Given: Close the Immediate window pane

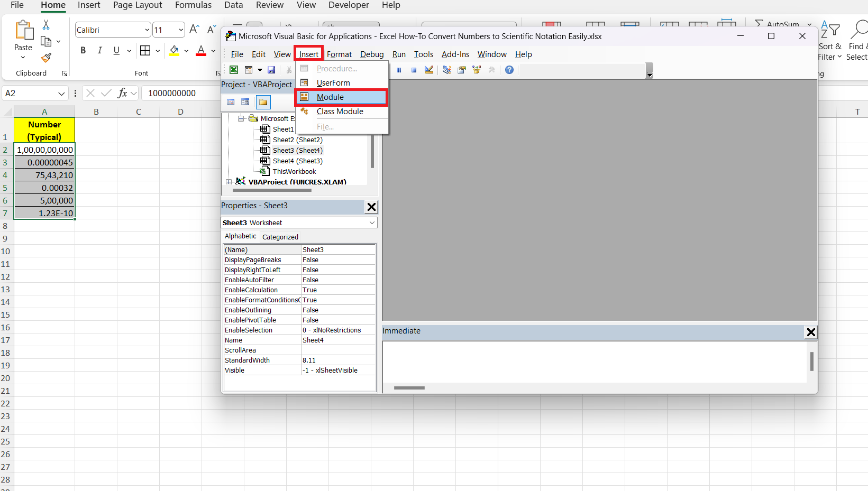Looking at the screenshot, I should (811, 332).
